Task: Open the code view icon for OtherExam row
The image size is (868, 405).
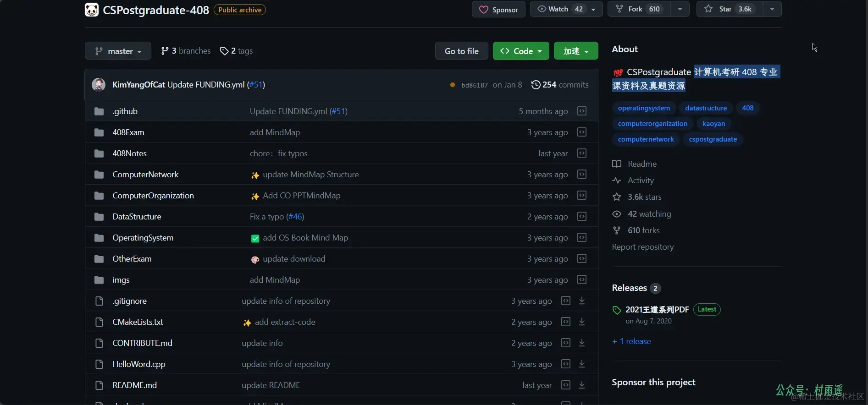Action: pyautogui.click(x=582, y=258)
